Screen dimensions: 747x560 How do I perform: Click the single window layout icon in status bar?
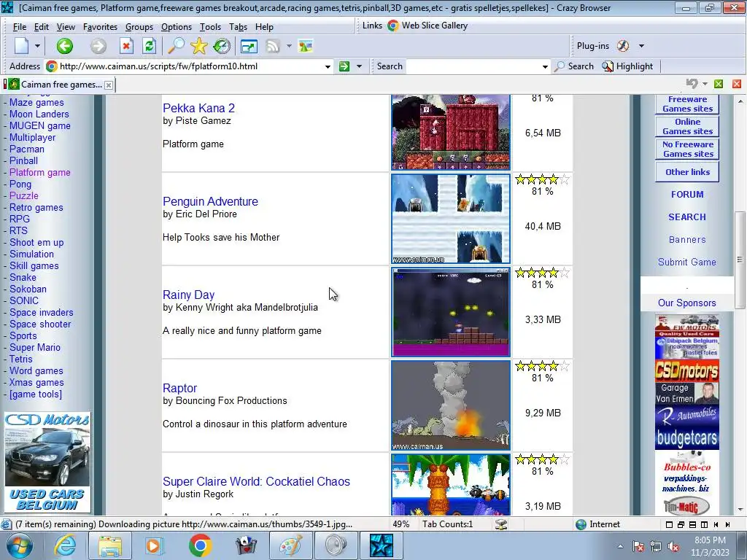(669, 525)
